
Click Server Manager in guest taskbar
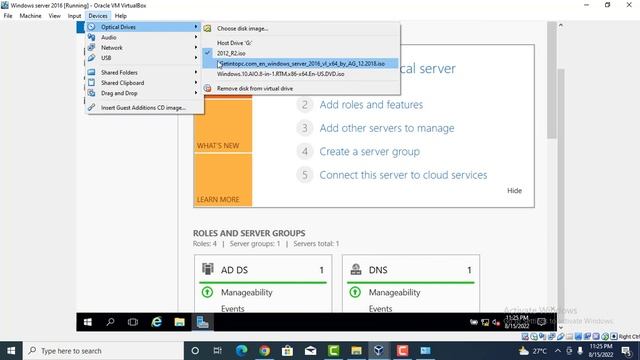click(202, 322)
